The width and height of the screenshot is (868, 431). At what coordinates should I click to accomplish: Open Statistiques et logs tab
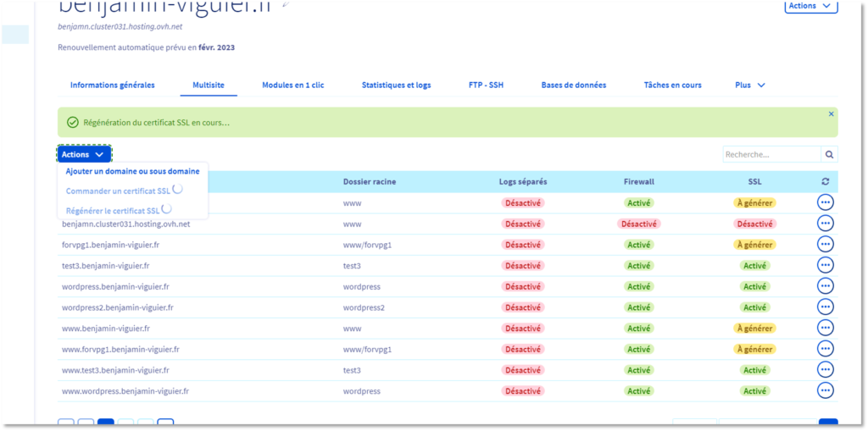coord(396,86)
